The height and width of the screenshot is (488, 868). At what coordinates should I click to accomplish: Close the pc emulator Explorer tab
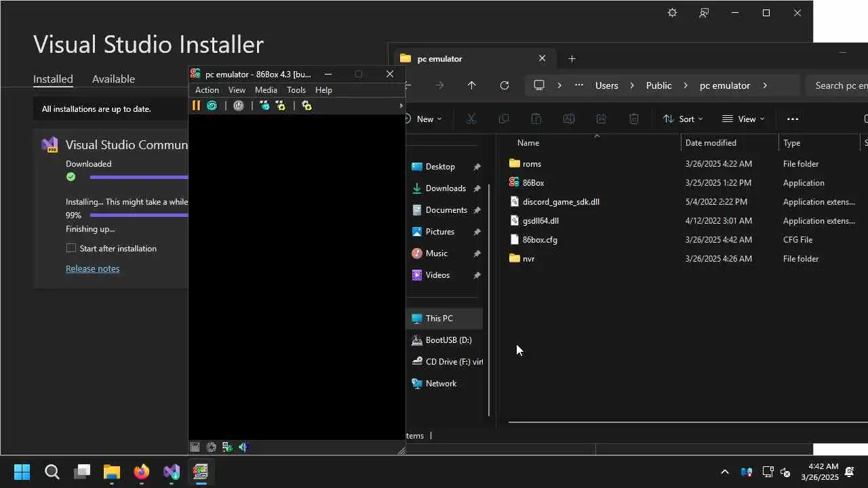click(542, 58)
